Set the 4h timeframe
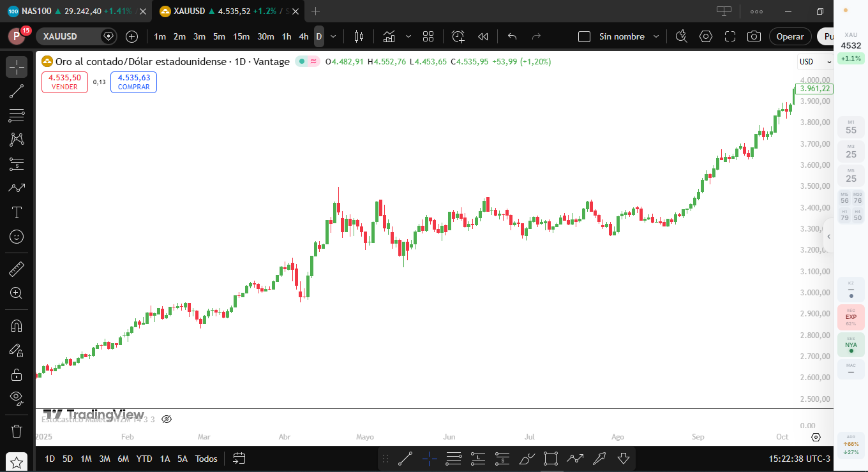The width and height of the screenshot is (868, 472). (304, 36)
